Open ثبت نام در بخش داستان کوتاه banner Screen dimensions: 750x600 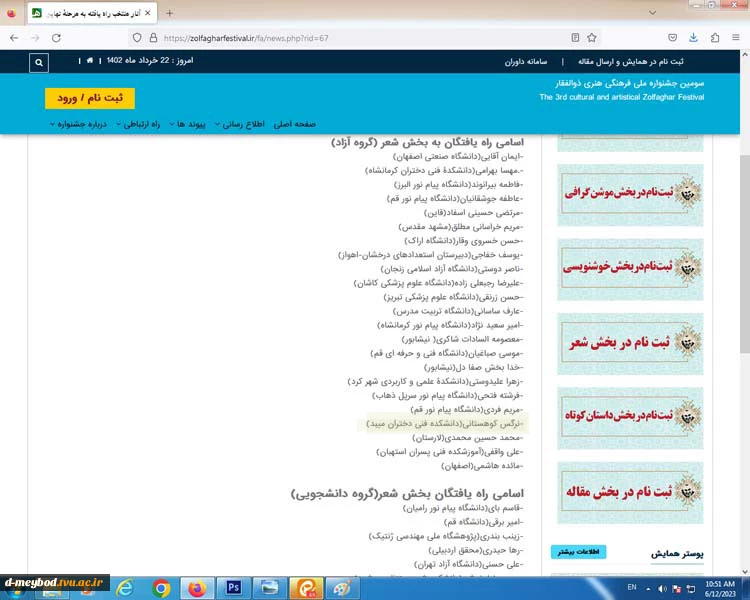tap(630, 418)
